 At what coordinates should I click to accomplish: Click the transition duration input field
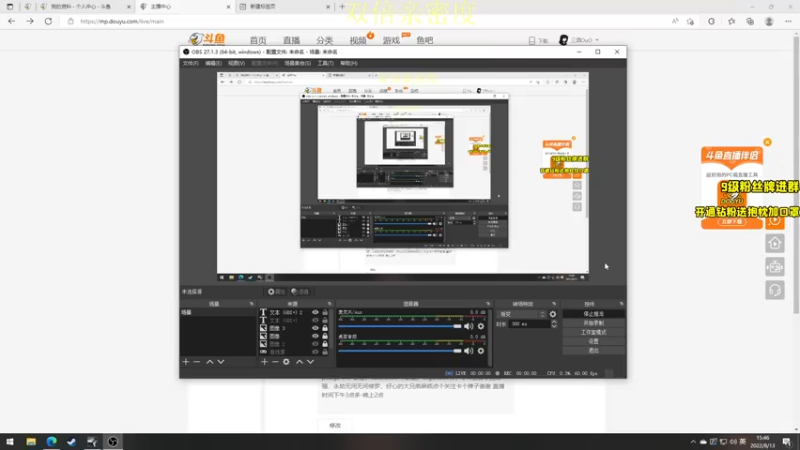(x=529, y=324)
